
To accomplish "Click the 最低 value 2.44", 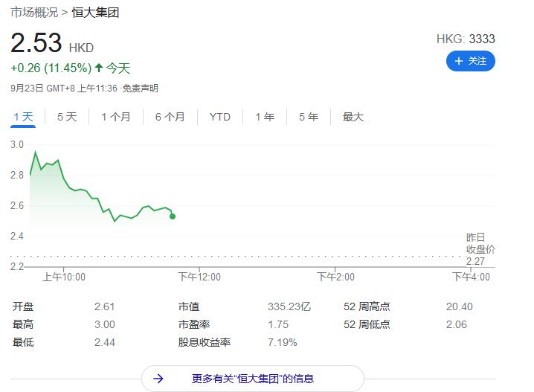I will (x=105, y=342).
